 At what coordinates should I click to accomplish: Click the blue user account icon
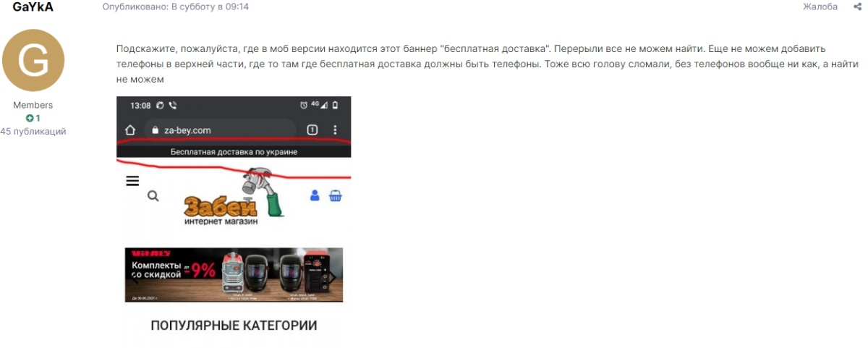[x=315, y=195]
